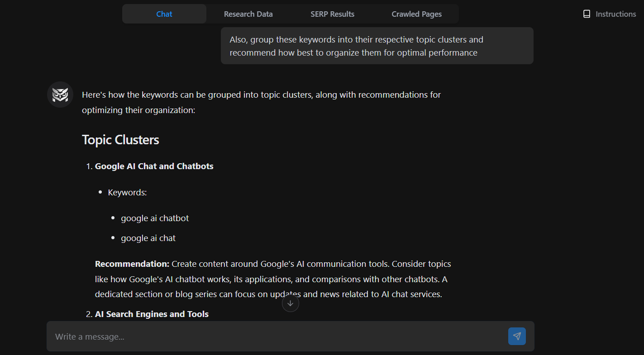The image size is (644, 355).
Task: Click the Keywords bullet item
Action: [x=127, y=192]
